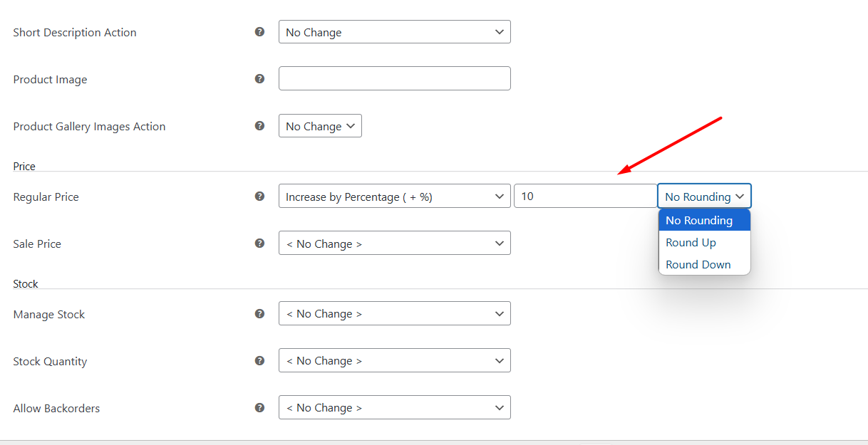868x445 pixels.
Task: Click the Manage Stock label
Action: tap(49, 315)
